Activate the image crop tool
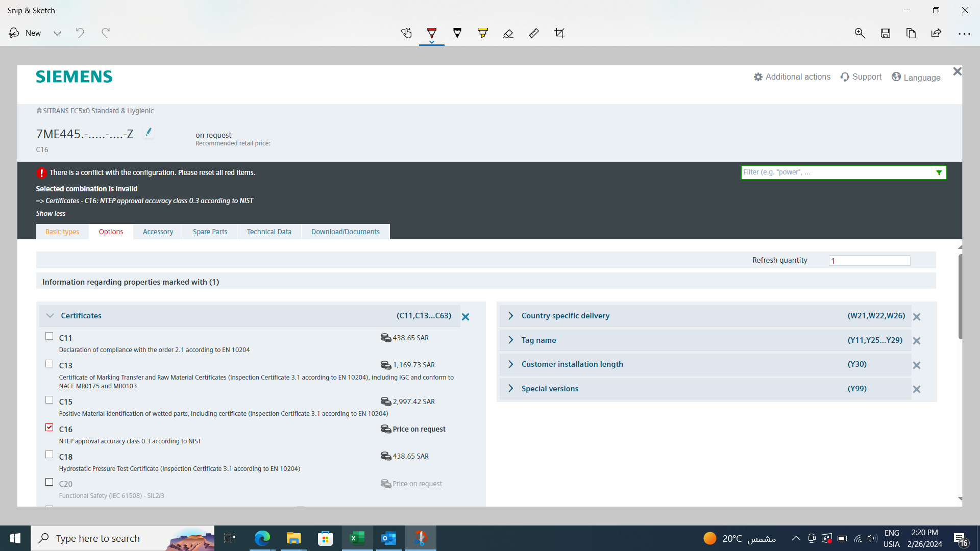The height and width of the screenshot is (551, 980). coord(559,33)
